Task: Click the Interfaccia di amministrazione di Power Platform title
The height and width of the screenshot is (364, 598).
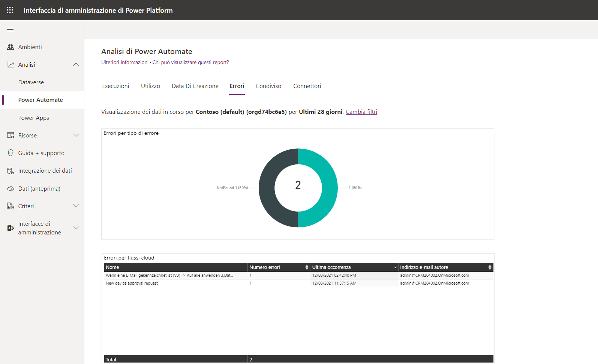Action: click(98, 10)
